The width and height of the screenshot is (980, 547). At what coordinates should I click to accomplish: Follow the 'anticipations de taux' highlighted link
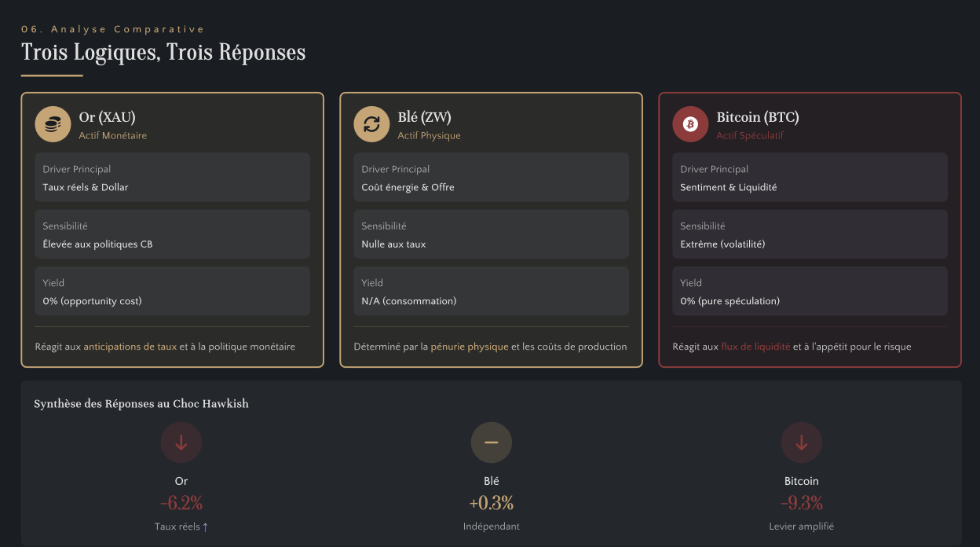[x=130, y=347]
